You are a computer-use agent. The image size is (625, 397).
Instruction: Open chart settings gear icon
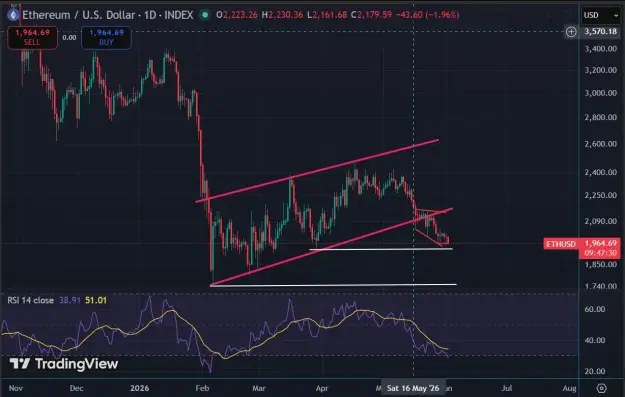(601, 388)
